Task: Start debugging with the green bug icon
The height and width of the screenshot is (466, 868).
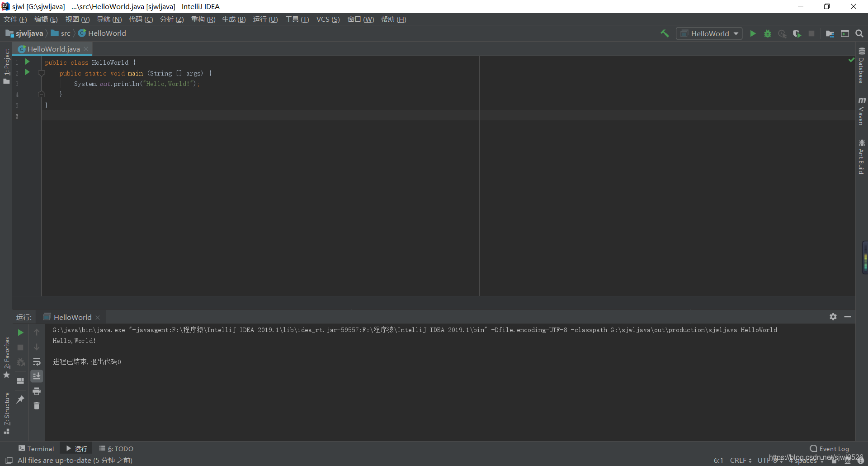Action: click(x=768, y=33)
